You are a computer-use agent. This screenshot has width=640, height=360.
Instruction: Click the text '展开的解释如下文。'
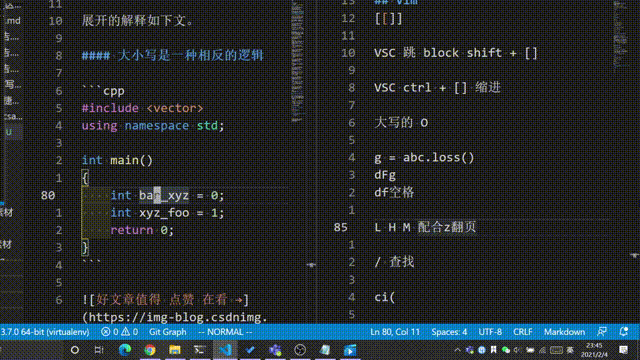(x=138, y=20)
